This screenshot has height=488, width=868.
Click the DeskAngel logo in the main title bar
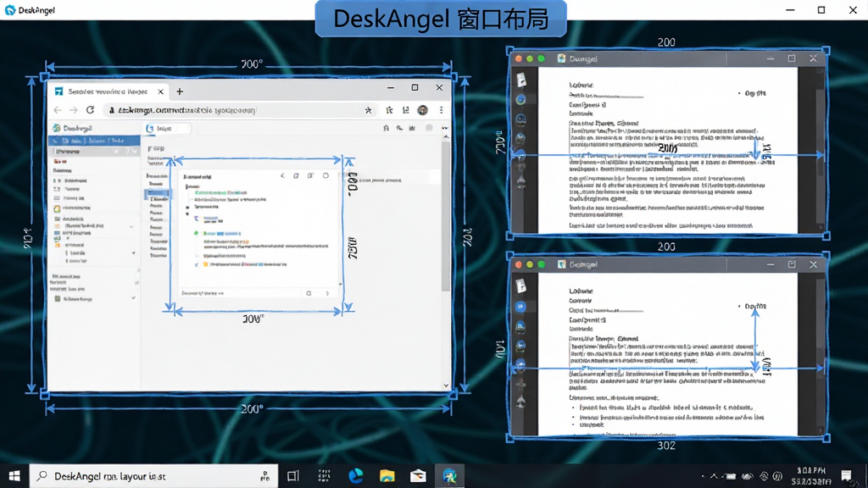point(10,10)
